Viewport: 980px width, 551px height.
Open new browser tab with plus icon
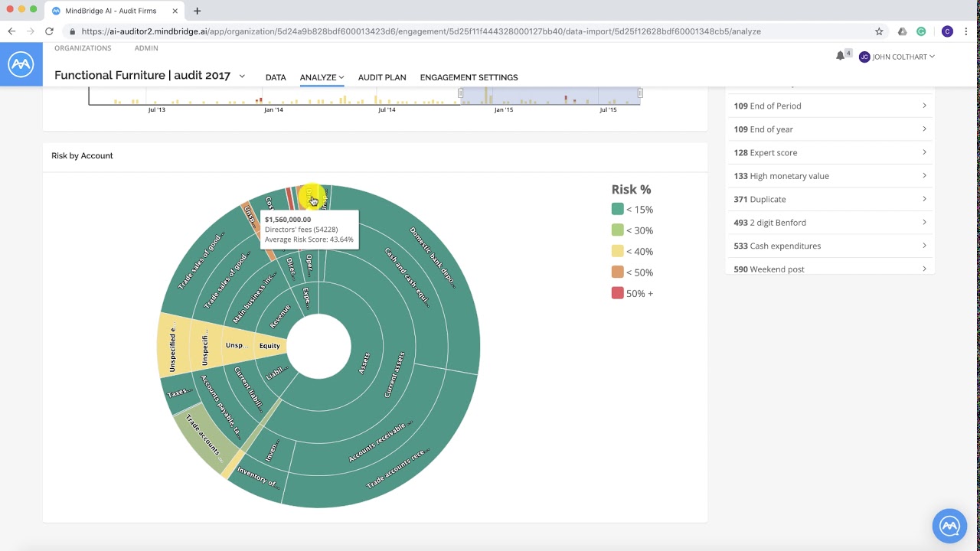(x=197, y=11)
